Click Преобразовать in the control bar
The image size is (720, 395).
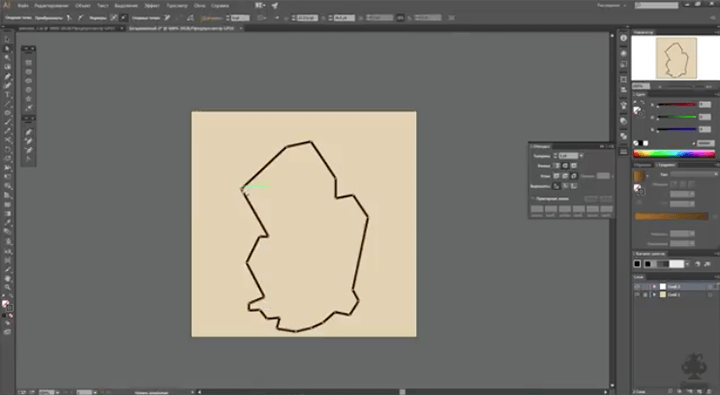[48, 18]
